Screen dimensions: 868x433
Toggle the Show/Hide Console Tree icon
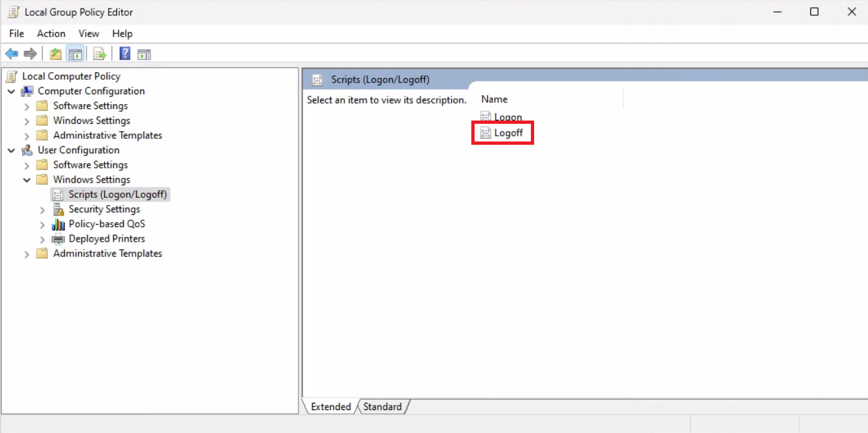[x=75, y=54]
